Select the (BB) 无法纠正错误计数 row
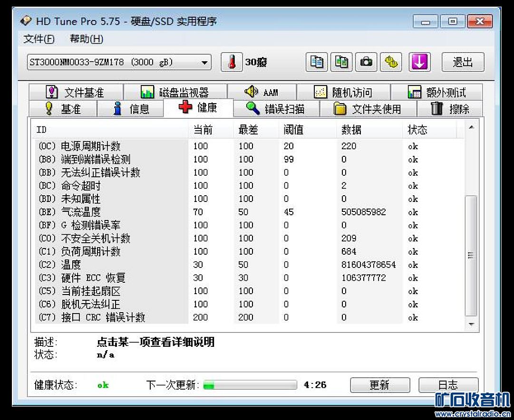Screen dimensions: 514x420 [249, 172]
